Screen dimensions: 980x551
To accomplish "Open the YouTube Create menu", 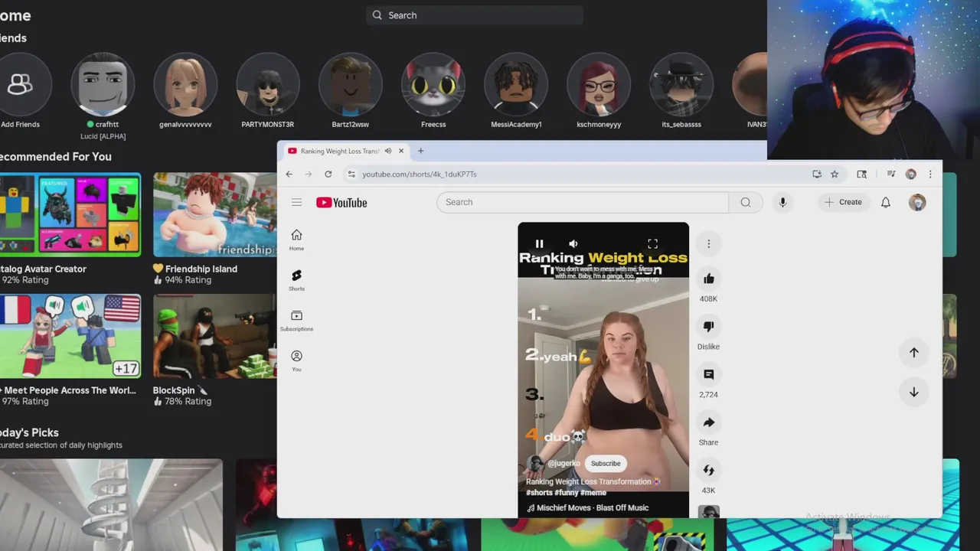I will coord(843,202).
